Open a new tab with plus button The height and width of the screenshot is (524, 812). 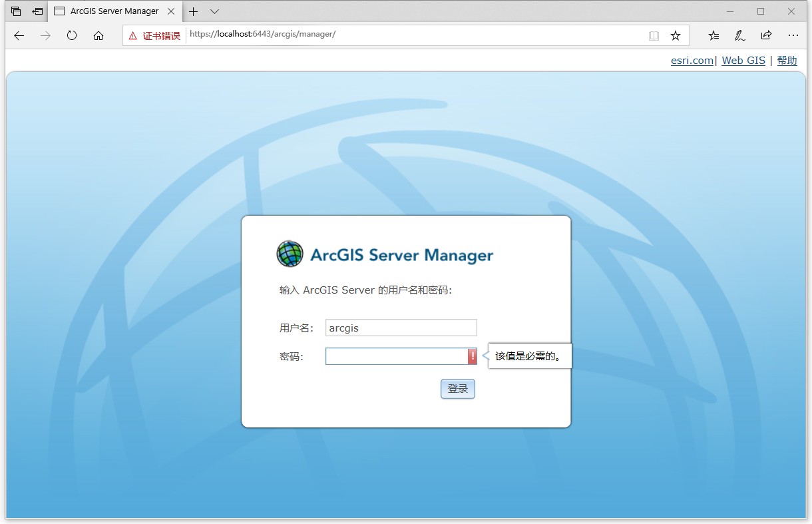(x=194, y=11)
